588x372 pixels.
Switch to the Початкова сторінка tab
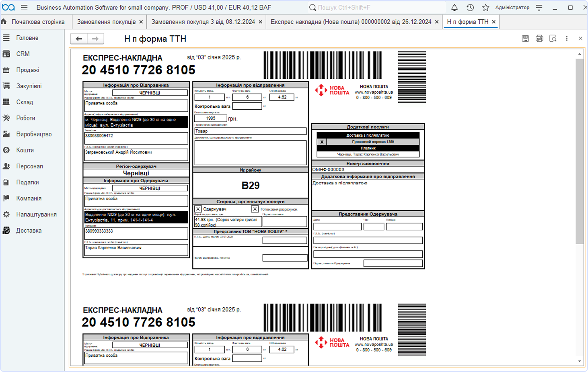[37, 22]
